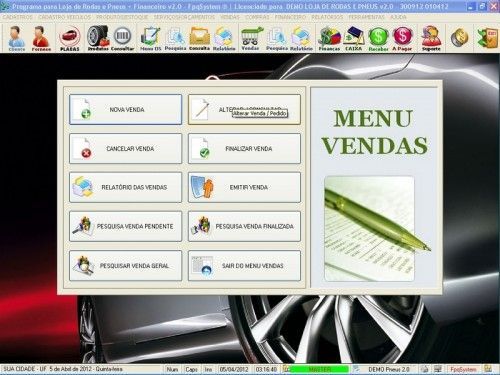Open the CADASTROS menu
The image size is (500, 375).
pyautogui.click(x=17, y=17)
